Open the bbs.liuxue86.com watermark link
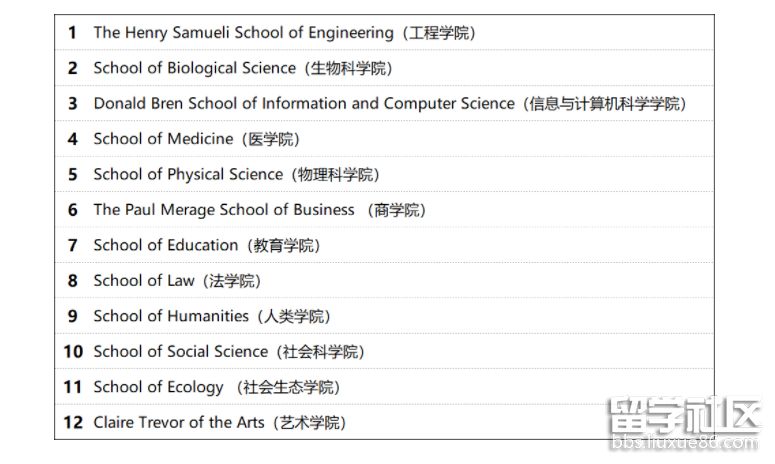Viewport: 775px width, 464px height. [x=684, y=442]
